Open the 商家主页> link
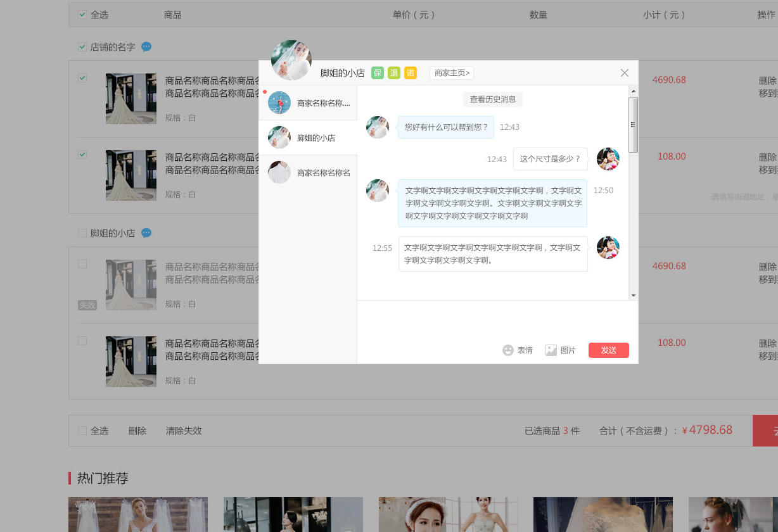 point(452,73)
